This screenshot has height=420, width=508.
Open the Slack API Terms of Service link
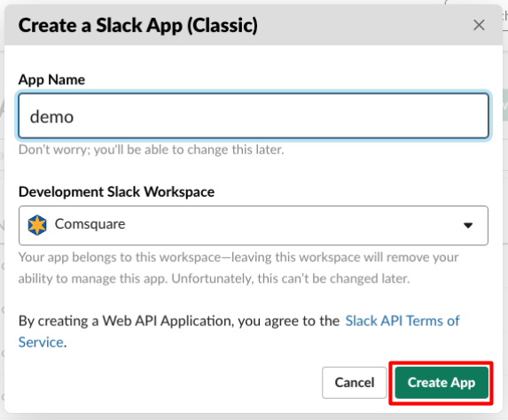[402, 321]
